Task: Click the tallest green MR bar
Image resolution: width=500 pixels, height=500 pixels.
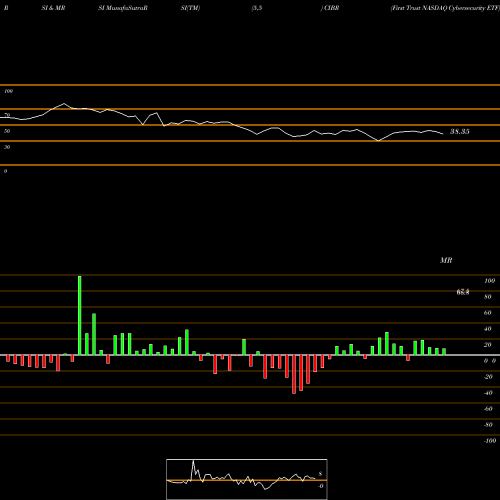Action: [x=80, y=315]
